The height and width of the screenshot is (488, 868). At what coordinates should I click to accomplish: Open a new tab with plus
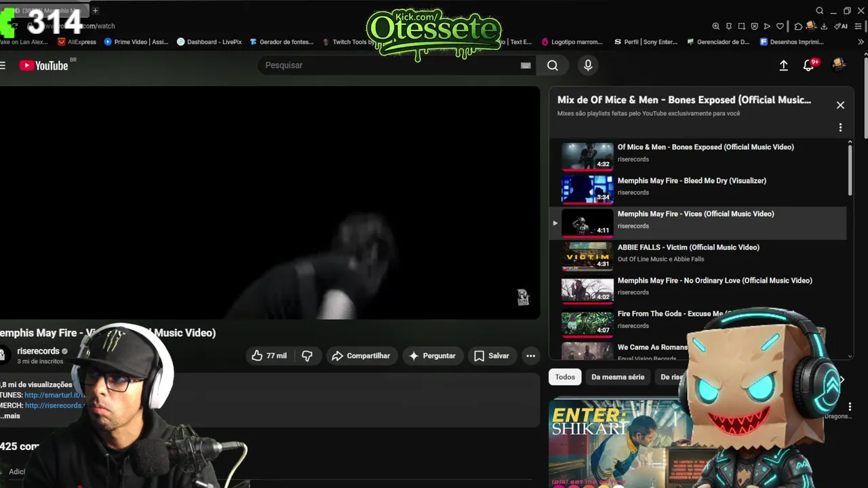pos(96,11)
